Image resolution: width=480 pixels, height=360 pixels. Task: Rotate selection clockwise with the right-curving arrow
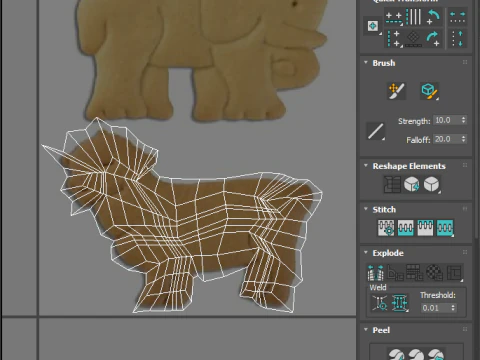click(433, 38)
